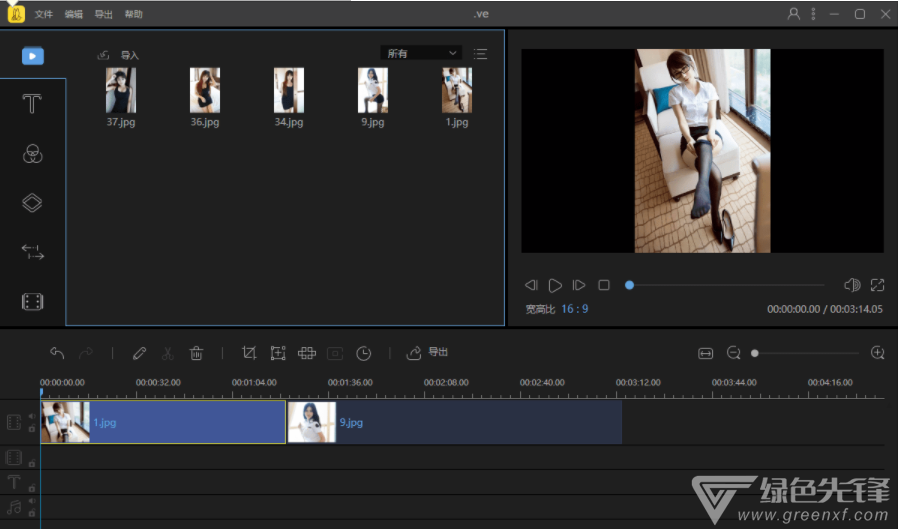Open the Filters panel with three-circles icon
The width and height of the screenshot is (899, 529).
click(x=32, y=154)
